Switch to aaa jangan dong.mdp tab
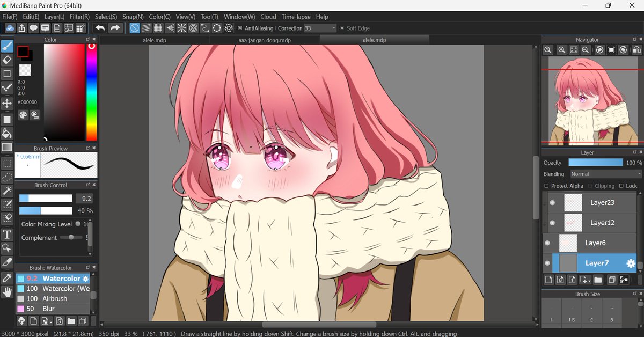This screenshot has width=644, height=337. [265, 40]
